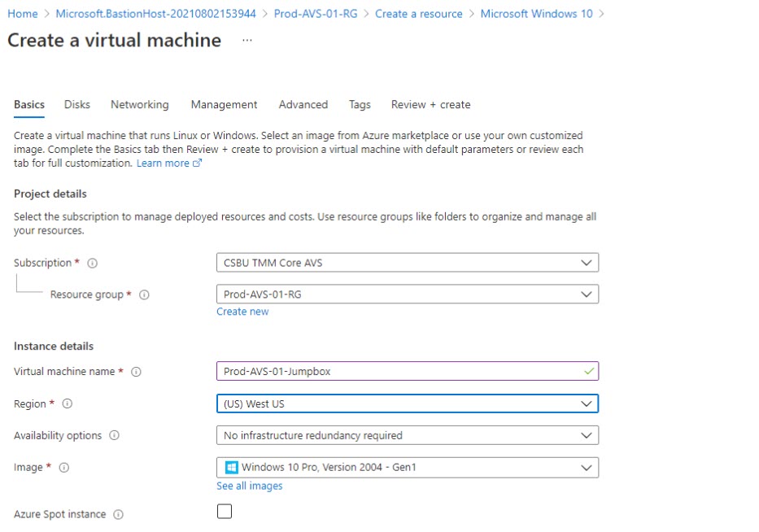Image resolution: width=759 pixels, height=532 pixels.
Task: Click the Learn more link
Action: (x=163, y=164)
